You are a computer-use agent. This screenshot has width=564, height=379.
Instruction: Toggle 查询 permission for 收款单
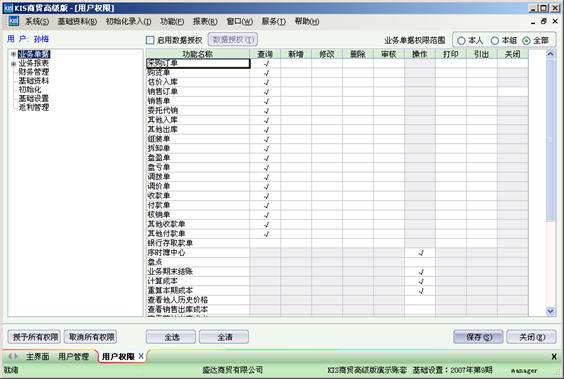(x=265, y=196)
